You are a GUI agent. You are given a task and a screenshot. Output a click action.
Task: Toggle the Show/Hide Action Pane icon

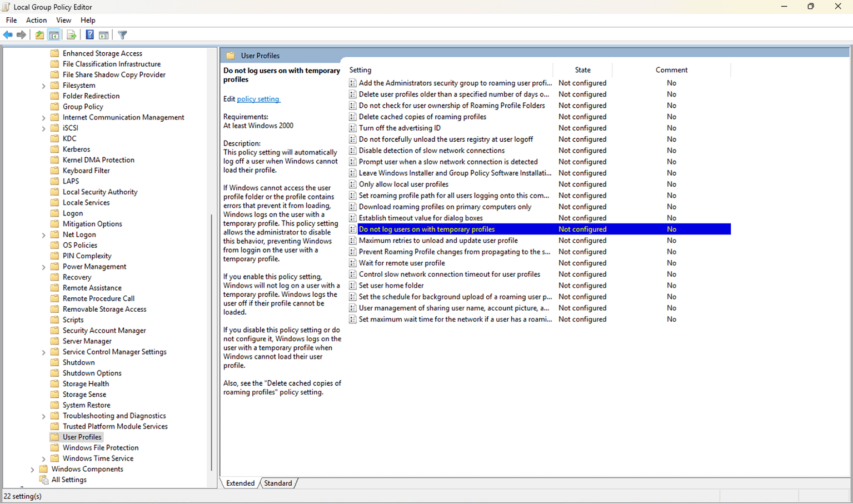(104, 34)
